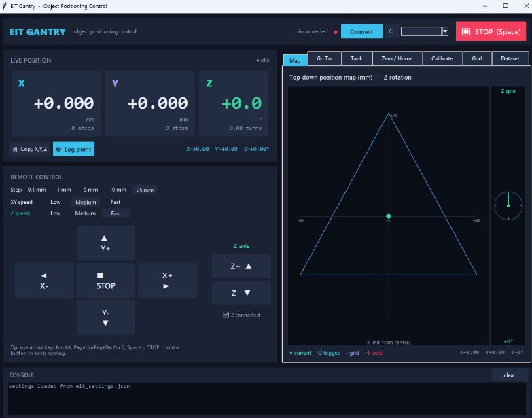Set XY speed to Low
532x418 pixels.
(x=56, y=202)
